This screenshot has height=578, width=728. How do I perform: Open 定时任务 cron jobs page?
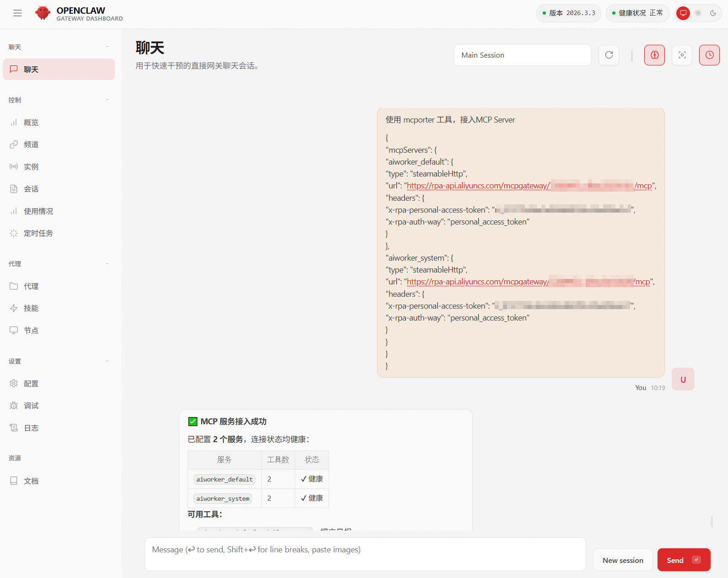coord(59,233)
